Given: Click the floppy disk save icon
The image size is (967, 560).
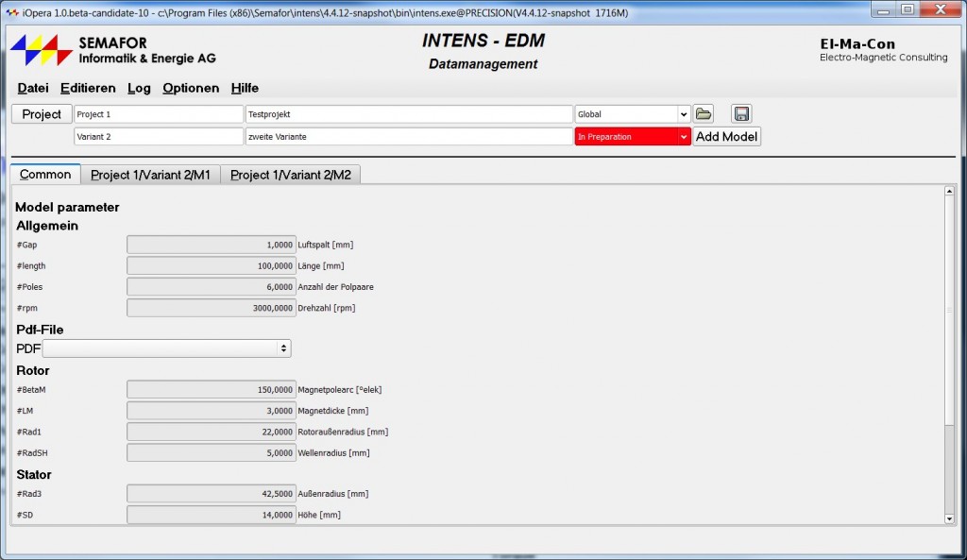Looking at the screenshot, I should (741, 114).
